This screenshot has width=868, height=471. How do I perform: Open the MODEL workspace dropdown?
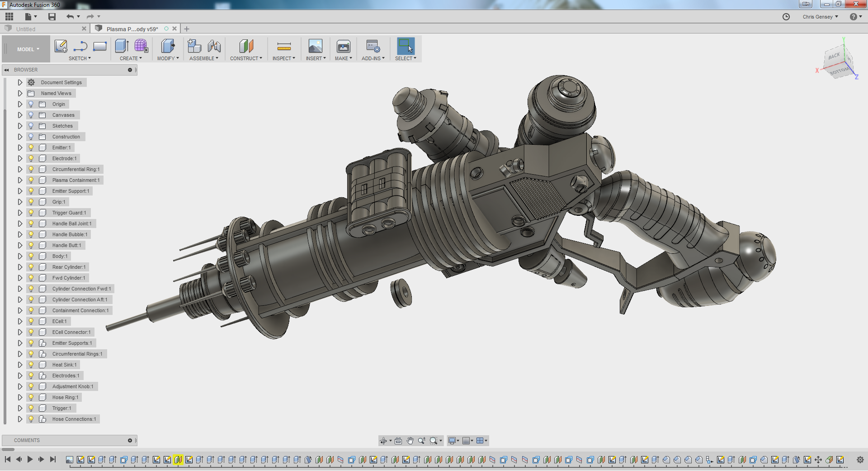pyautogui.click(x=28, y=49)
